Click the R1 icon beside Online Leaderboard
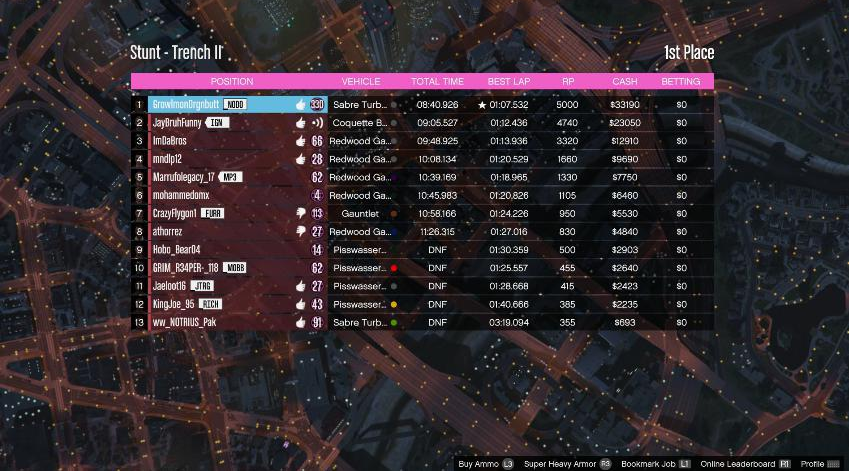The image size is (849, 471). (x=785, y=464)
